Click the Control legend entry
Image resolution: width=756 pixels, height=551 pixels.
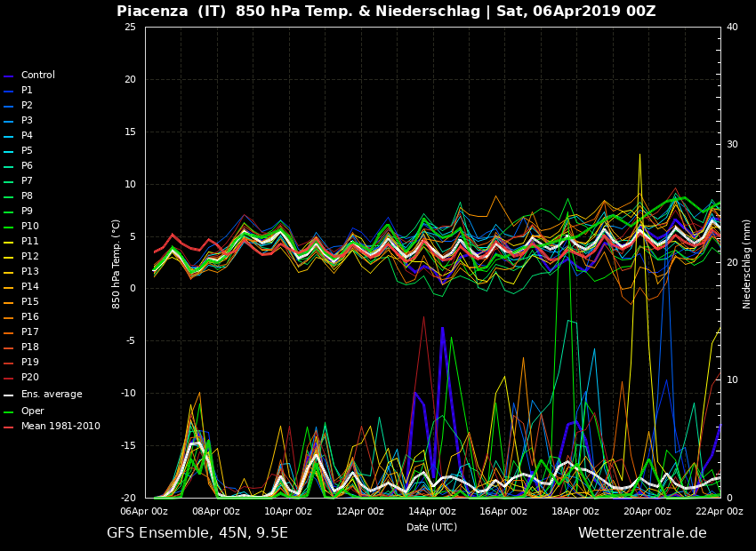(x=37, y=76)
